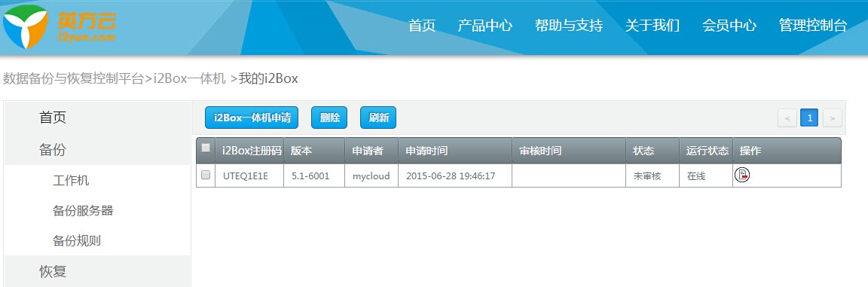Click the i2Box一体机申请 button
The height and width of the screenshot is (287, 868).
click(x=252, y=118)
